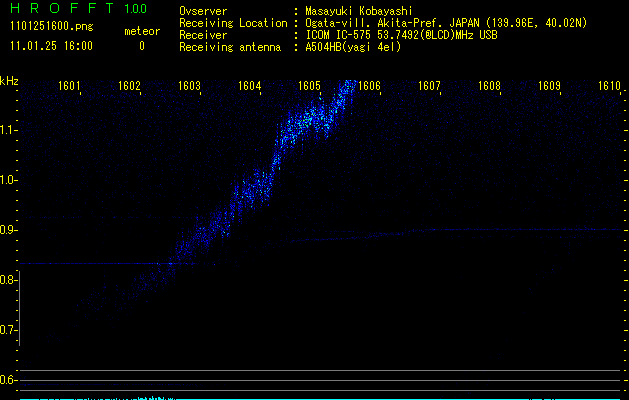Click the 1602 time axis marker
The image size is (629, 400).
(x=130, y=86)
